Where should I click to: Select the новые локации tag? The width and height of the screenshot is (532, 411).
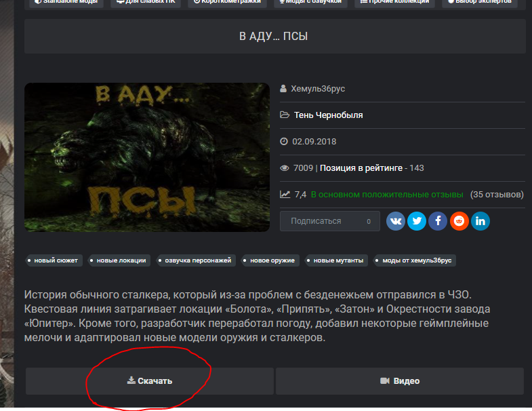(x=119, y=260)
